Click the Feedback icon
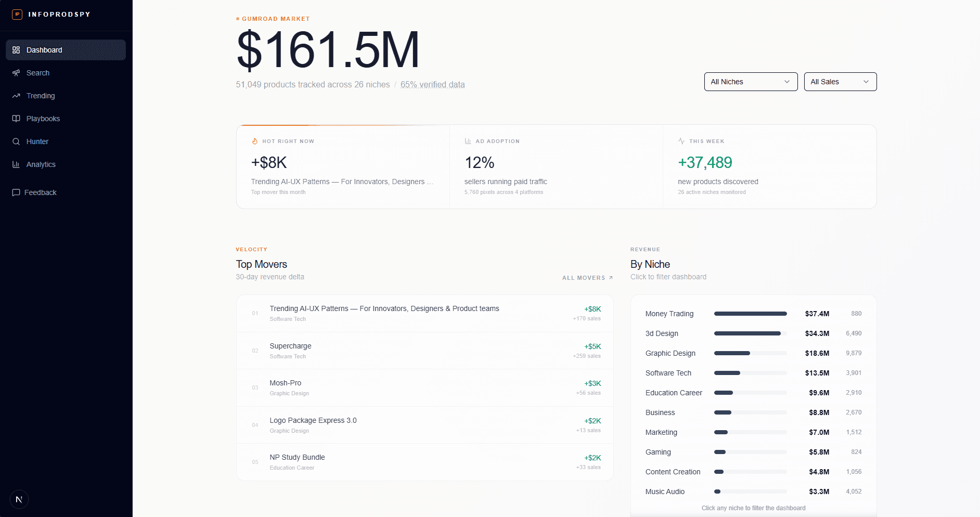The height and width of the screenshot is (517, 980). pos(17,192)
